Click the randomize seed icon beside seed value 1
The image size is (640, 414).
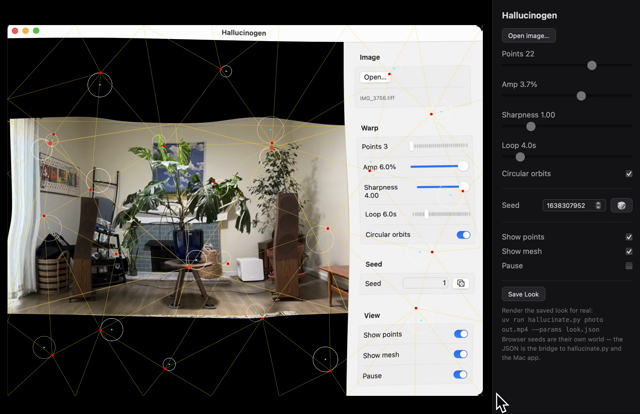[461, 283]
